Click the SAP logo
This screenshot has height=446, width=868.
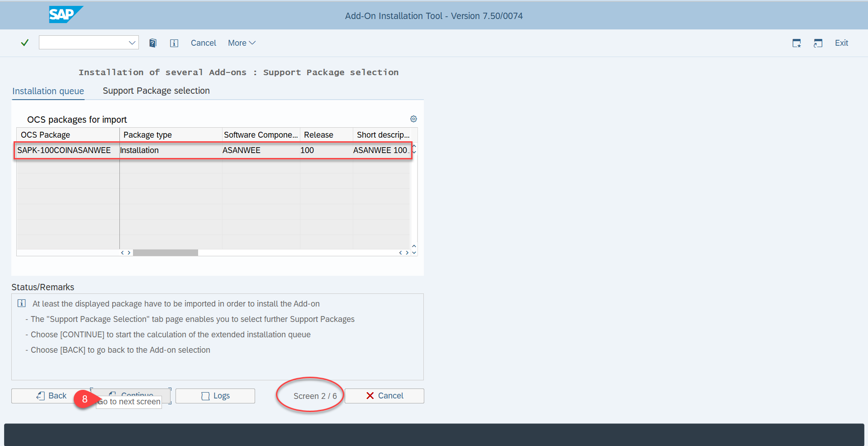coord(66,14)
